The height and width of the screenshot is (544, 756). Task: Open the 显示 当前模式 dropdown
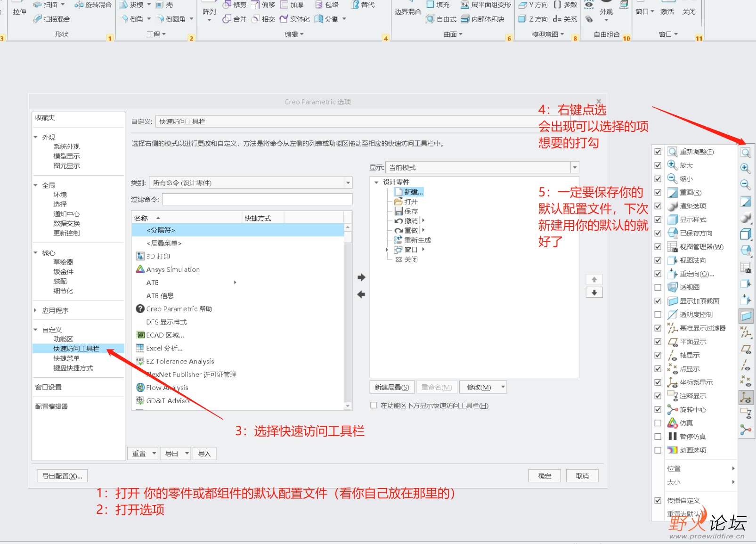[x=575, y=168]
